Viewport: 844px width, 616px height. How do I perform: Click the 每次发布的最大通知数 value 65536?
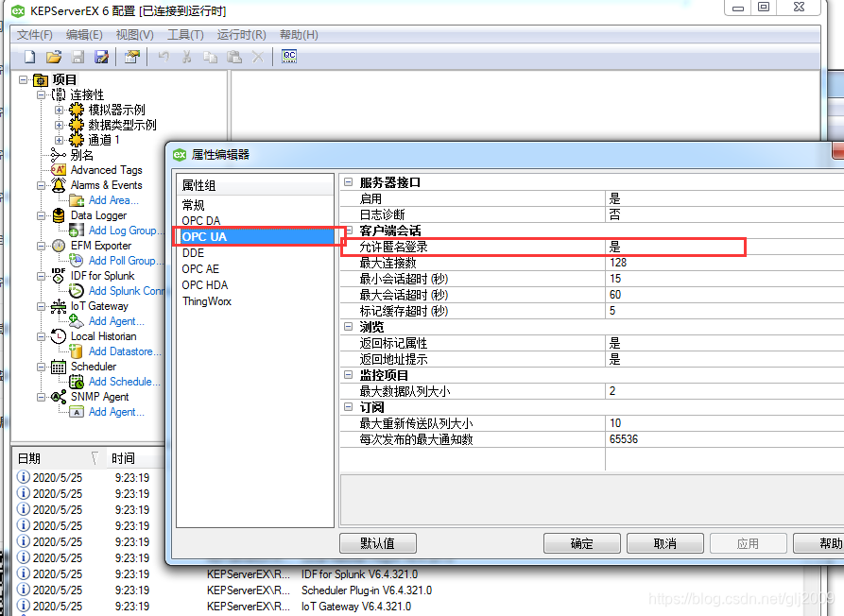[623, 439]
